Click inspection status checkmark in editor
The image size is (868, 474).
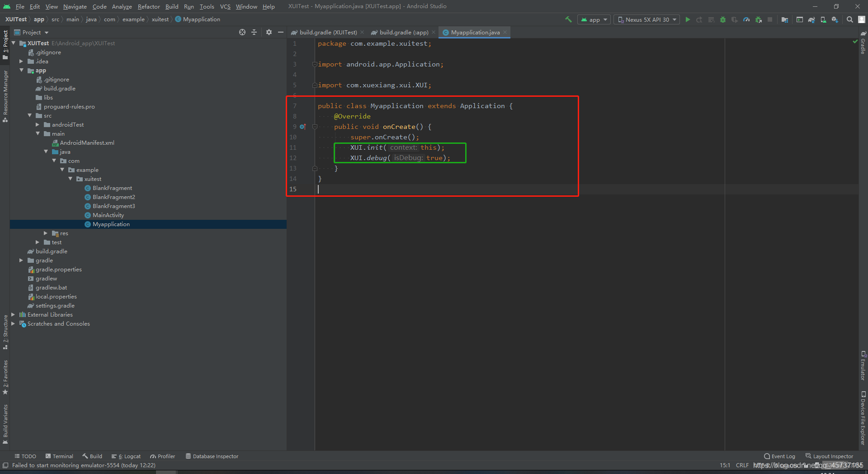tap(855, 42)
